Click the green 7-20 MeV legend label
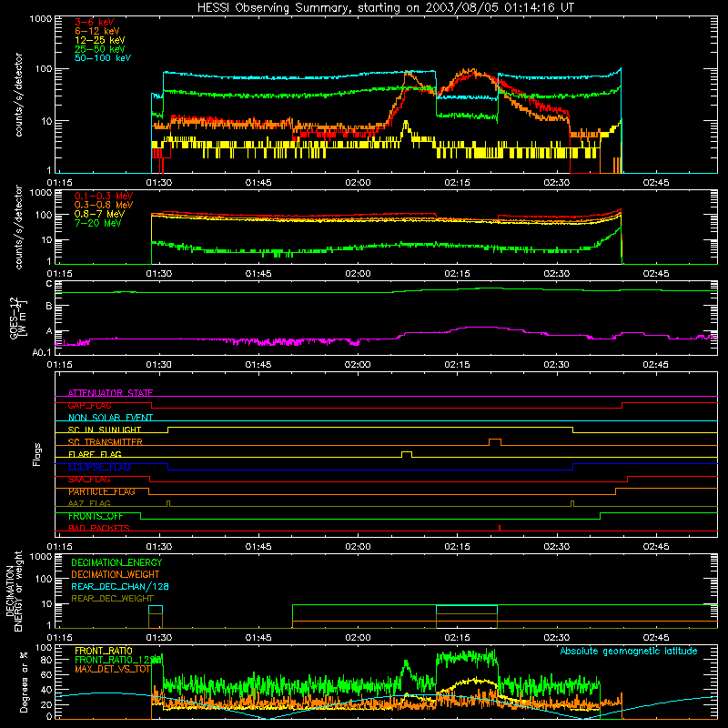 (98, 223)
